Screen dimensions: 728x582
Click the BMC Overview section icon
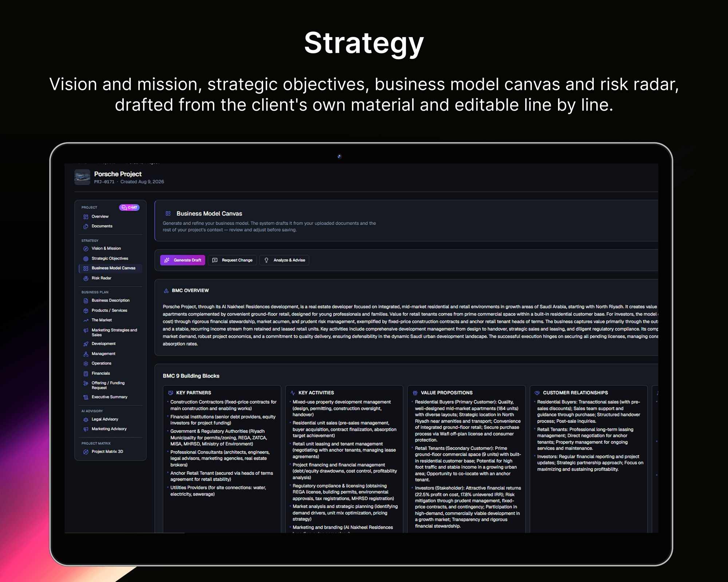(166, 291)
